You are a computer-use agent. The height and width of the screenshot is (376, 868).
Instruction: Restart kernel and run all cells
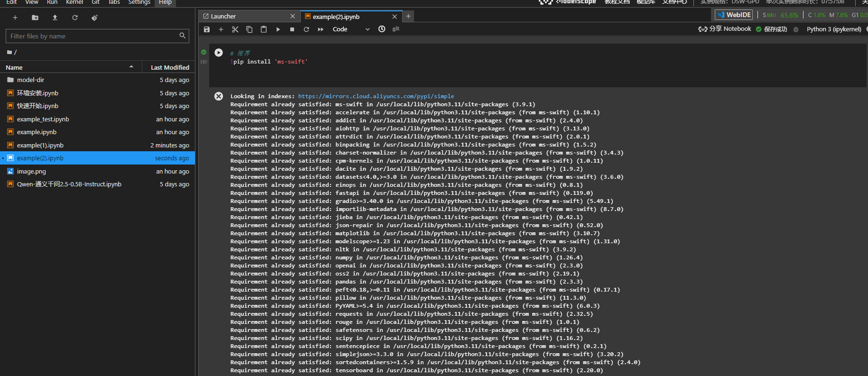tap(321, 29)
